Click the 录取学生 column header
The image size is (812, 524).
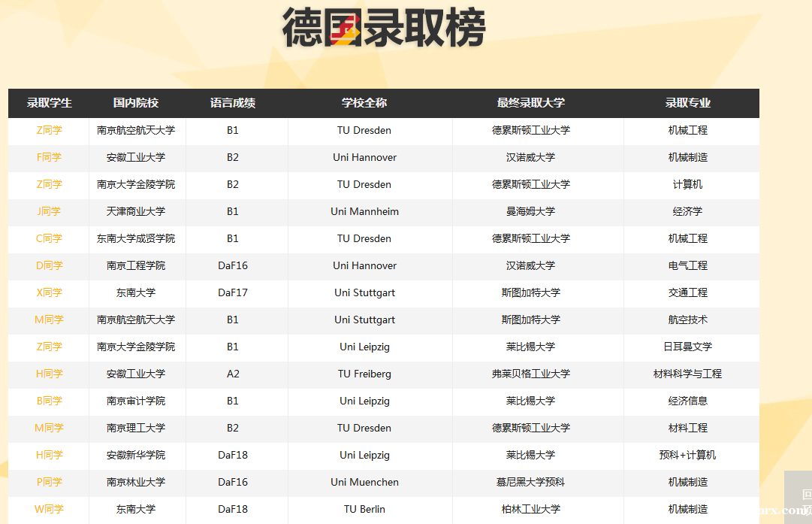click(49, 103)
